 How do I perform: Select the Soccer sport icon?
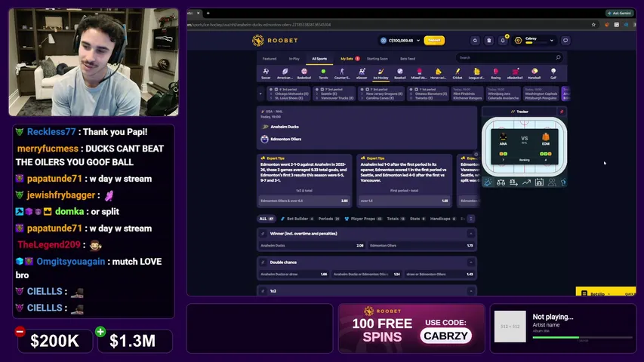pyautogui.click(x=266, y=73)
